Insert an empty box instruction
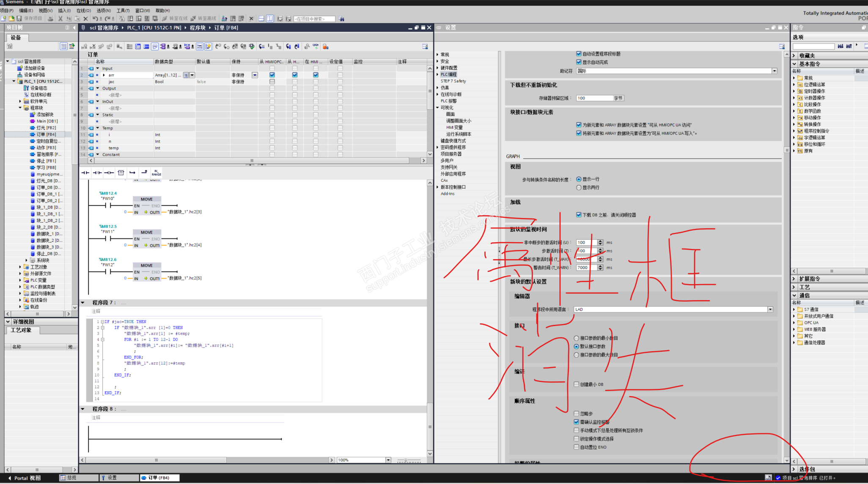The width and height of the screenshot is (868, 484). pos(121,172)
